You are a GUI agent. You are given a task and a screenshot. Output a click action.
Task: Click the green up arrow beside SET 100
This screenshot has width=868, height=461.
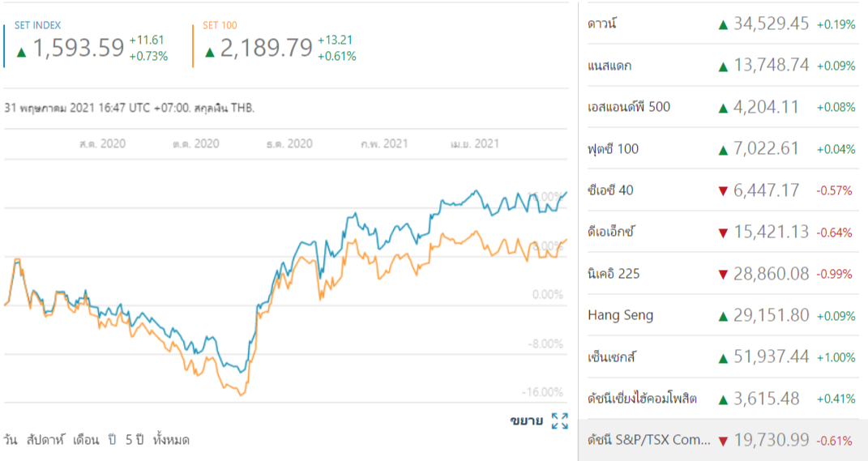(x=210, y=52)
